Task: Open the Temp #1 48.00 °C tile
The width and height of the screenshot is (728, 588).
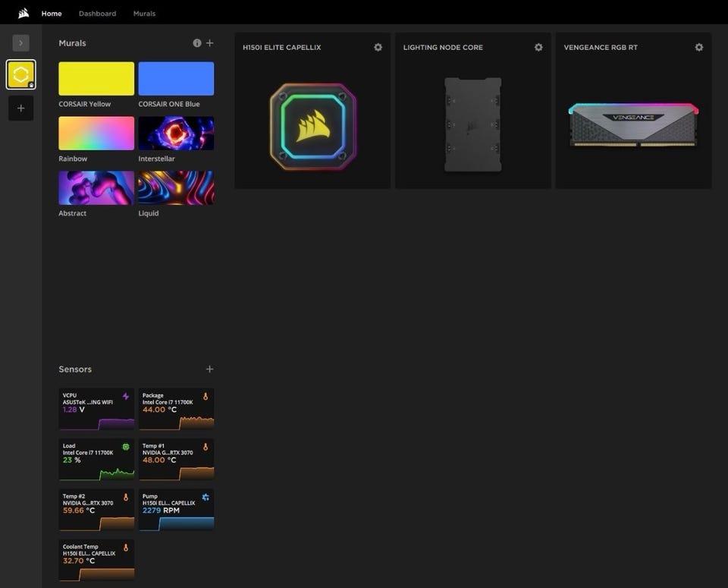Action: 176,459
